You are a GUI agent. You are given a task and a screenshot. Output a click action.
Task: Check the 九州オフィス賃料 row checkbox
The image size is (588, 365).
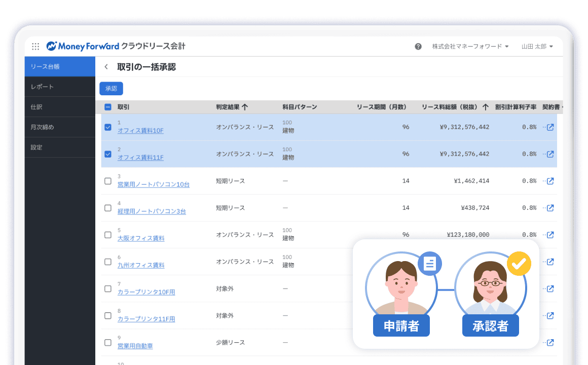pyautogui.click(x=108, y=262)
